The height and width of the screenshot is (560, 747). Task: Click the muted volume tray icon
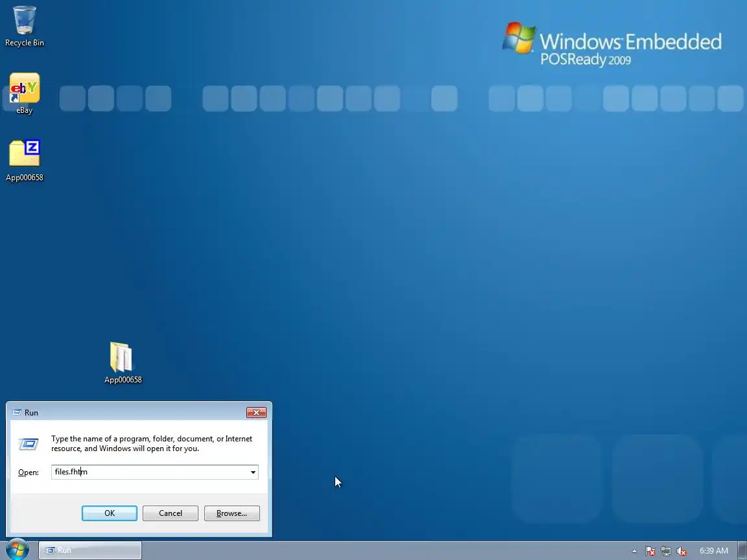point(682,551)
